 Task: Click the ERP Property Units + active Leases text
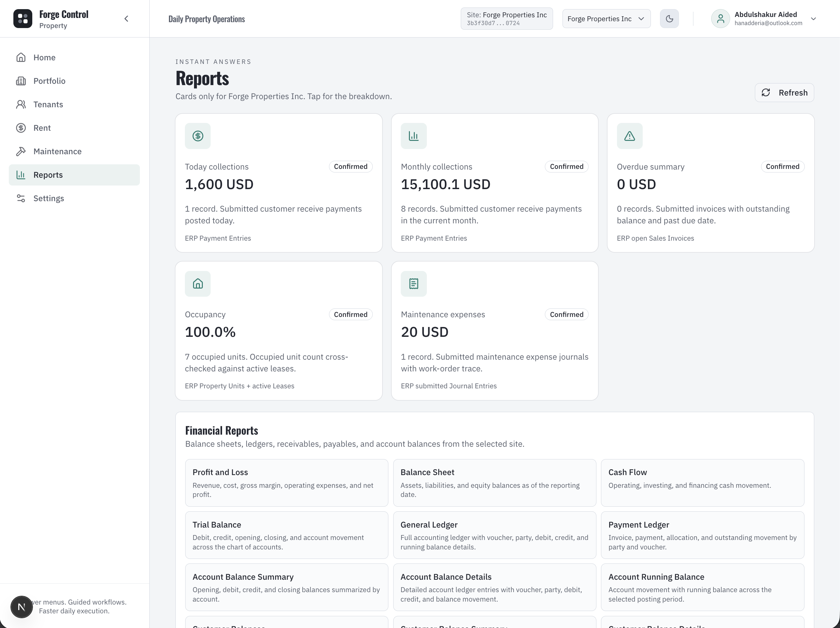coord(240,386)
